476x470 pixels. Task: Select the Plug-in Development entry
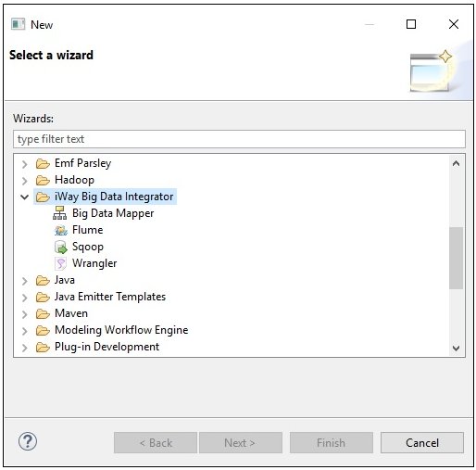(106, 347)
